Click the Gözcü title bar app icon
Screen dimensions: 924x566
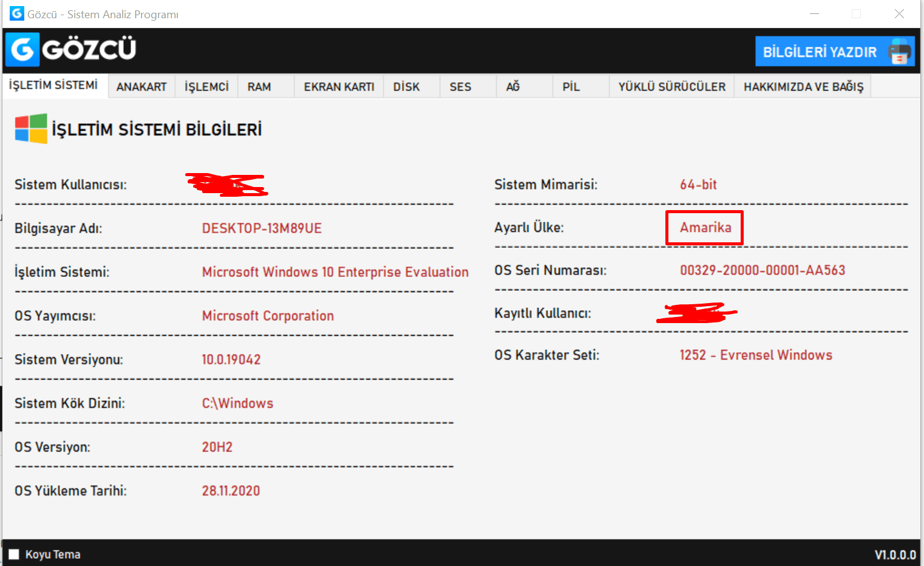tap(17, 13)
